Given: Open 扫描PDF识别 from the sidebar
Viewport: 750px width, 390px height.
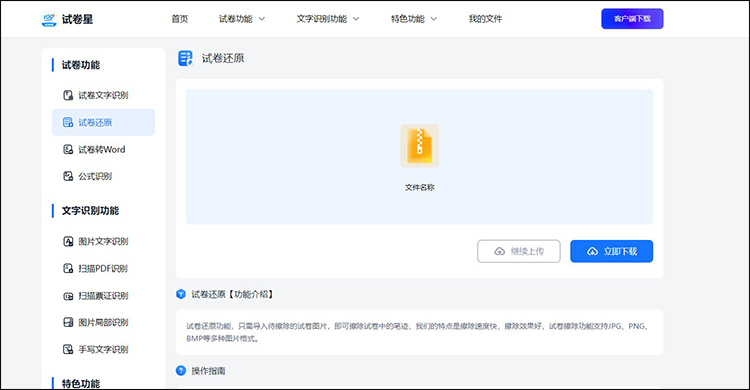Looking at the screenshot, I should [103, 268].
